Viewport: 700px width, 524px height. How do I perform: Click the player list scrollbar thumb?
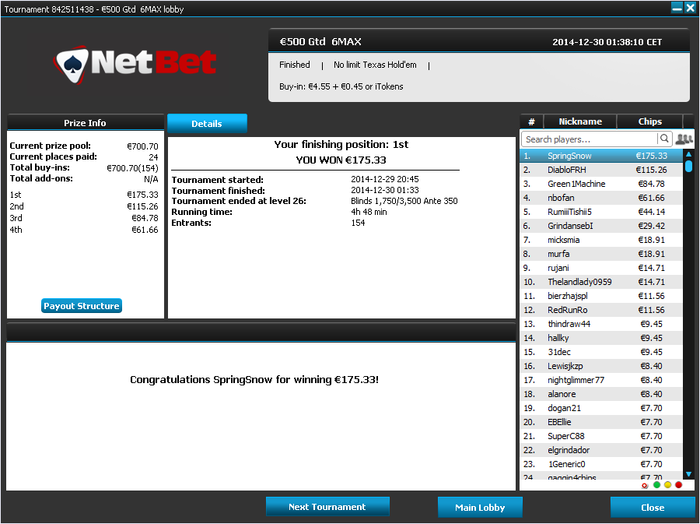click(x=688, y=166)
